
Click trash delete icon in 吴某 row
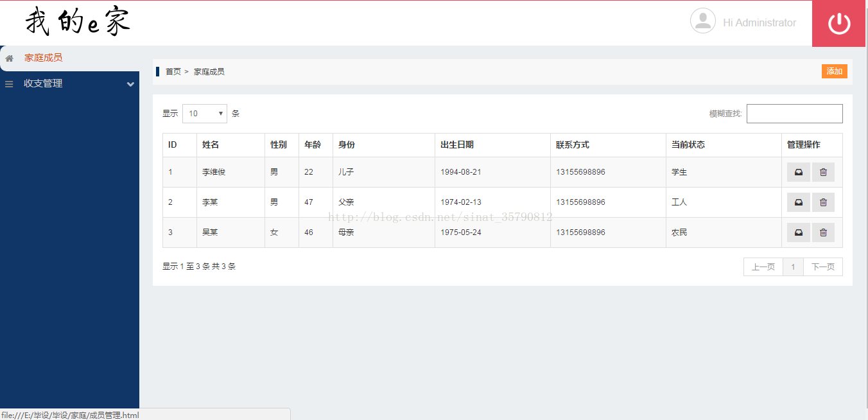(x=824, y=232)
